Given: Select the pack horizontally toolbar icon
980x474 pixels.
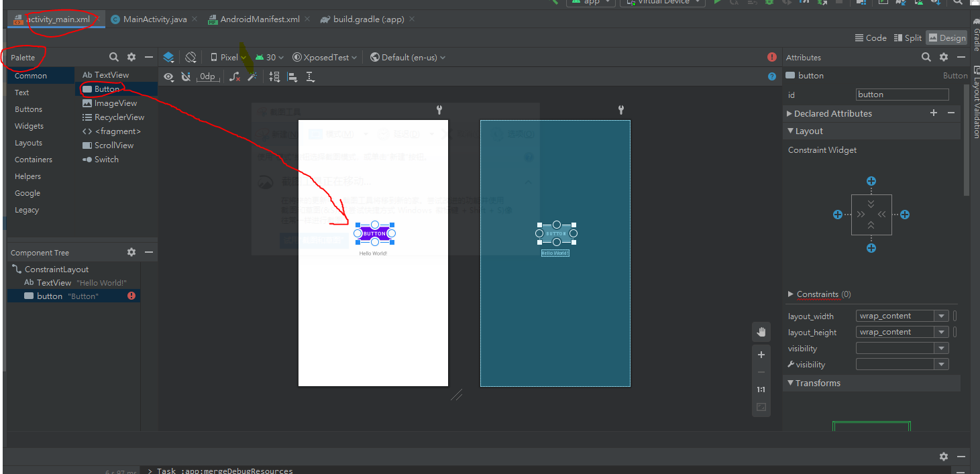Looking at the screenshot, I should coord(274,76).
